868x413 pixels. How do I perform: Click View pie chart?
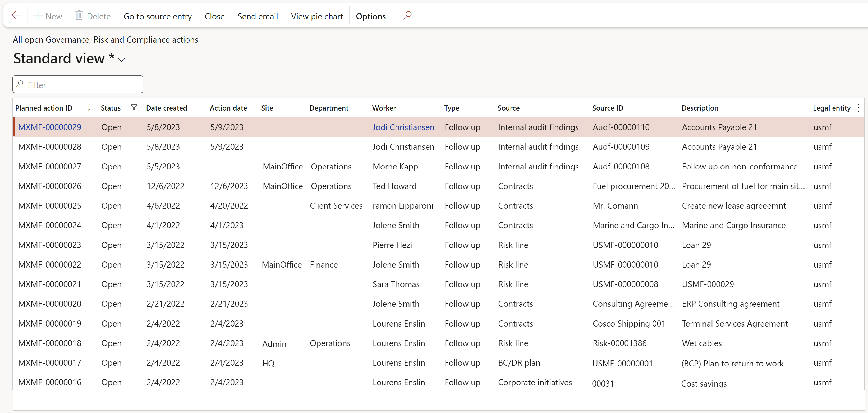click(317, 16)
